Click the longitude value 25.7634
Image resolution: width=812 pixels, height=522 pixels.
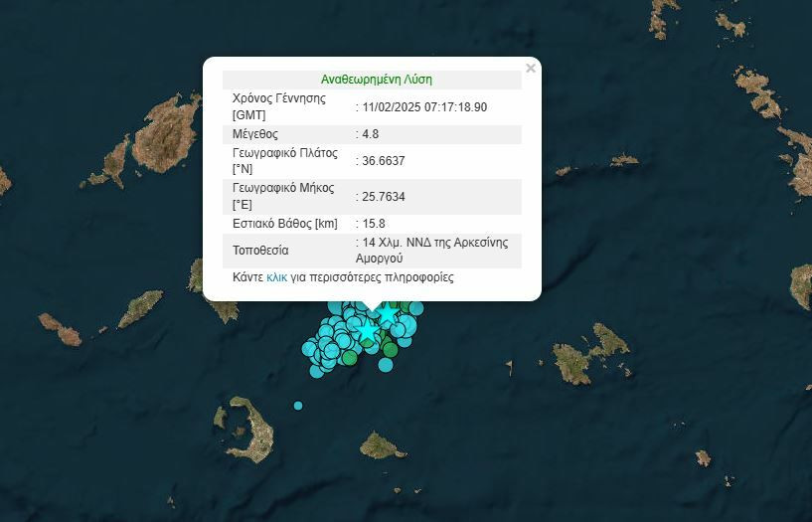383,197
